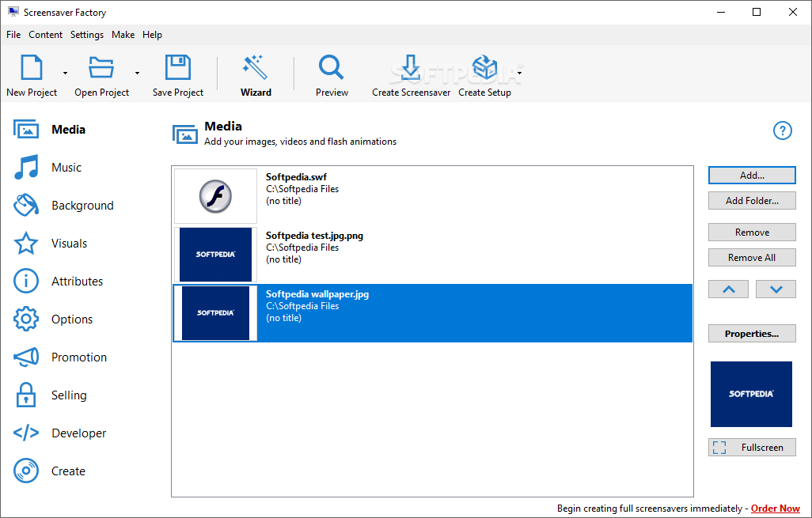Open the Attributes info section
This screenshot has width=812, height=518.
[58, 281]
